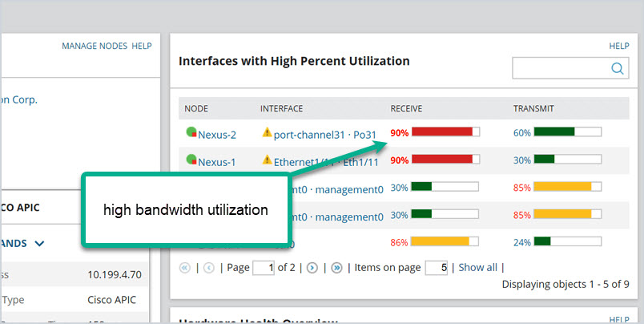Click Displaying objects 1 - 5 of 9 text

pyautogui.click(x=566, y=284)
